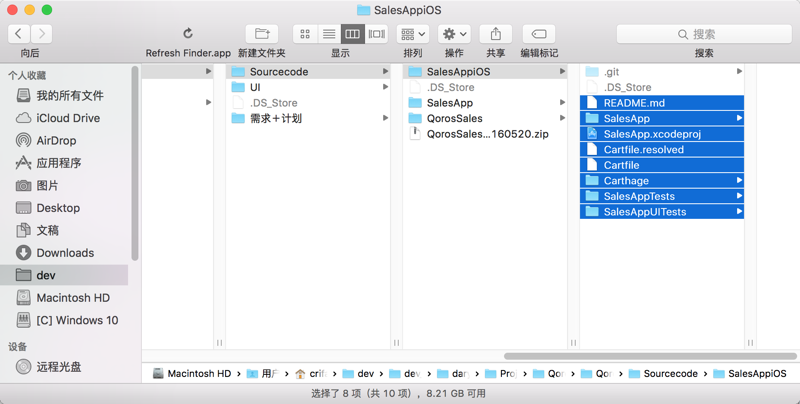The height and width of the screenshot is (404, 800).
Task: Go forward with the right arrow button
Action: pos(41,34)
